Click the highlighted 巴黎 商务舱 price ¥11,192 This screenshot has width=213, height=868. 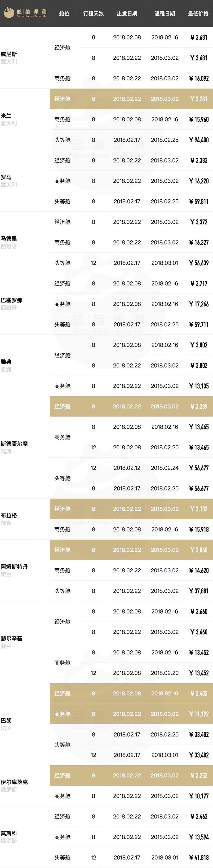199,714
